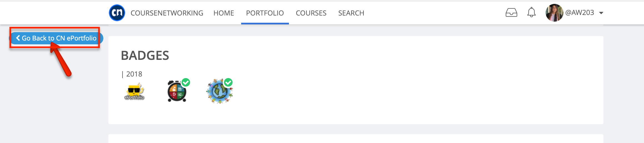This screenshot has width=644, height=143.
Task: Select the alarm clock badge
Action: tap(177, 91)
